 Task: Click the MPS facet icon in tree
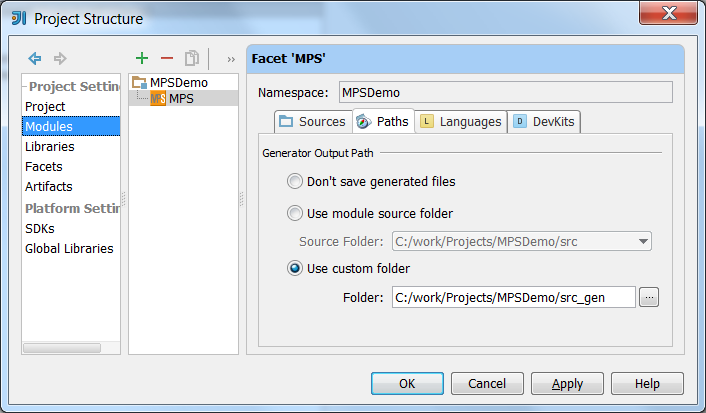pos(158,98)
